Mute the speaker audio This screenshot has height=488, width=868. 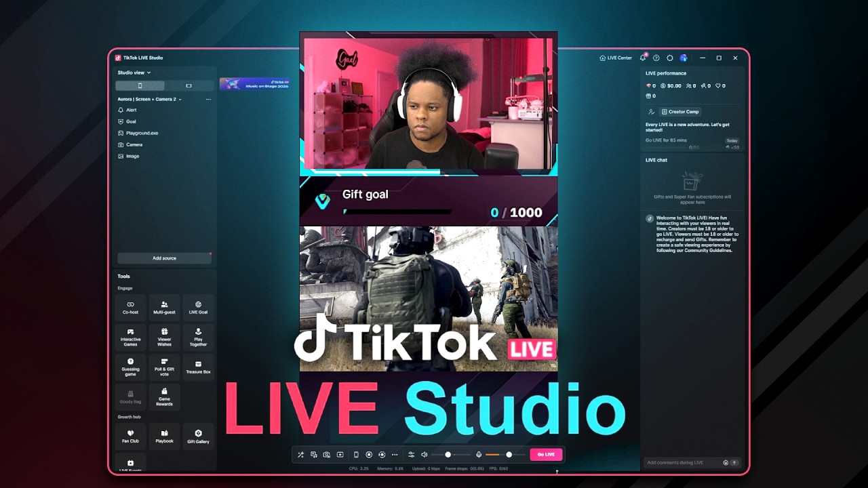424,455
